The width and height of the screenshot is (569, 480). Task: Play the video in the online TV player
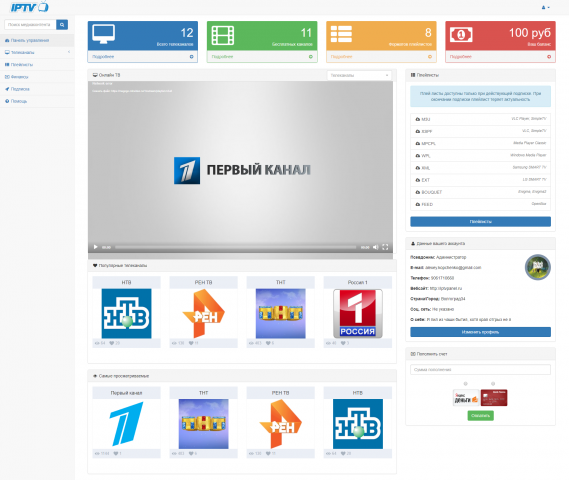click(95, 247)
